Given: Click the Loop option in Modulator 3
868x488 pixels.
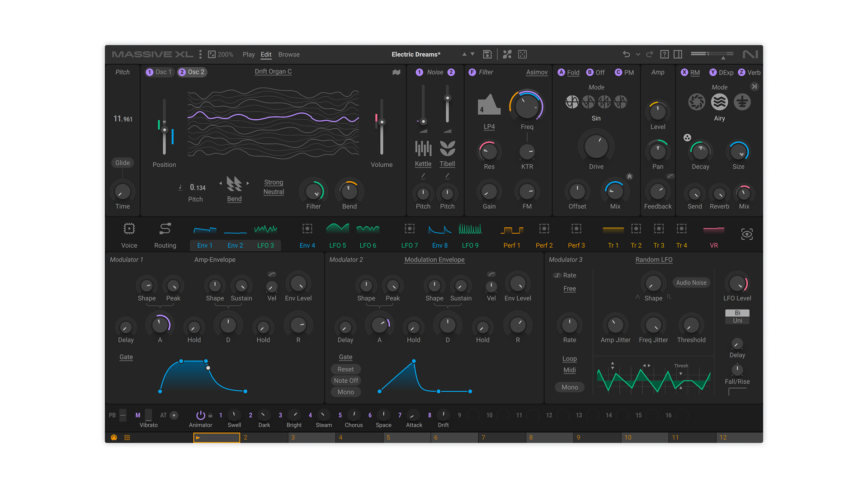Looking at the screenshot, I should tap(570, 358).
